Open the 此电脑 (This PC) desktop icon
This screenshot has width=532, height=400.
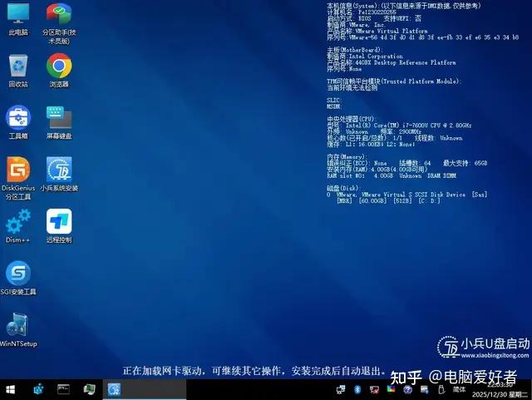(18, 18)
